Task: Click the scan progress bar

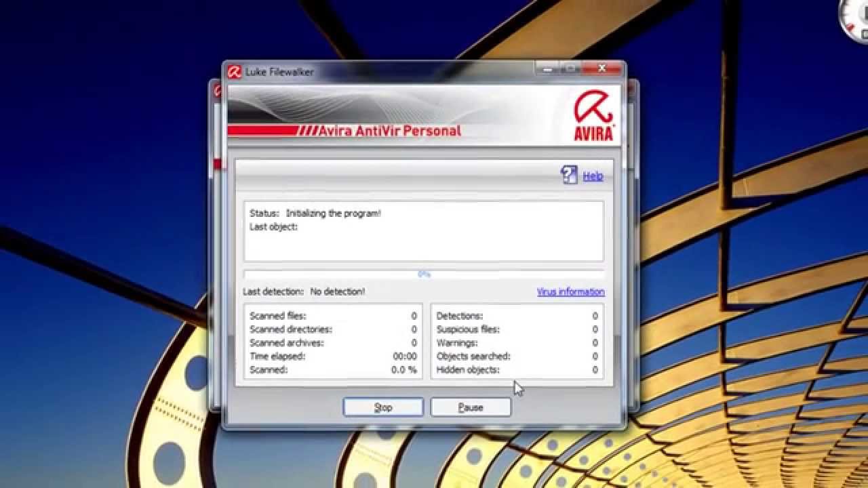Action: (x=424, y=274)
